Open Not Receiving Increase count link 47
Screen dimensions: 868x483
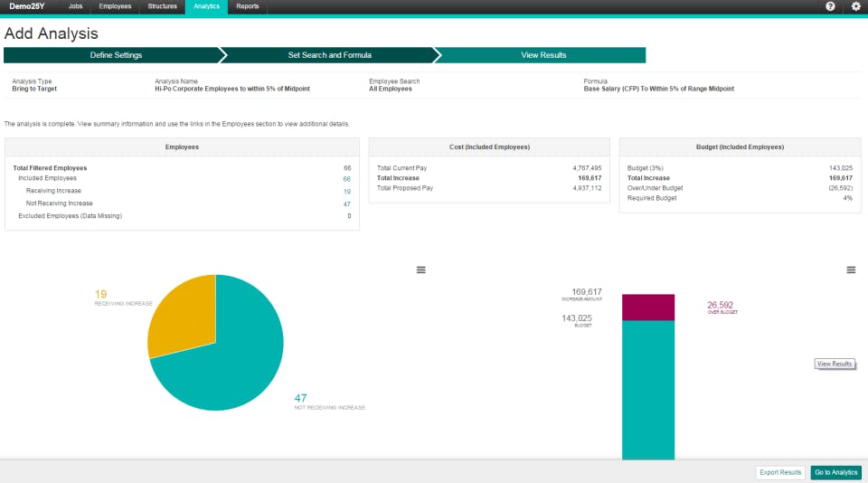[347, 204]
